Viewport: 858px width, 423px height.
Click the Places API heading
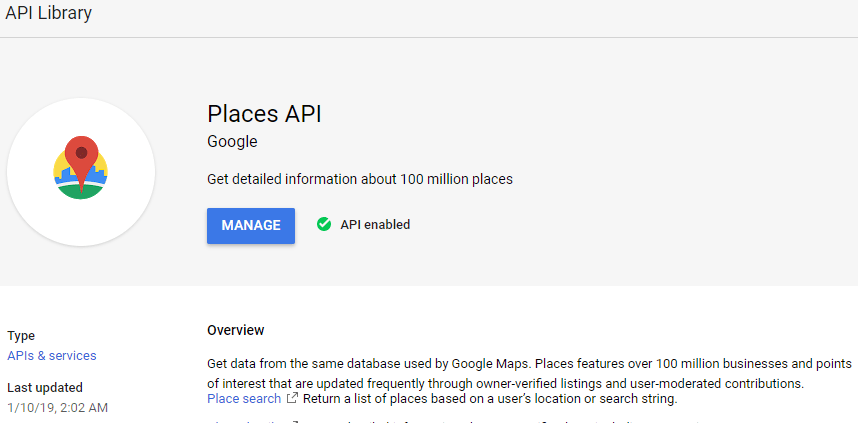[x=264, y=113]
